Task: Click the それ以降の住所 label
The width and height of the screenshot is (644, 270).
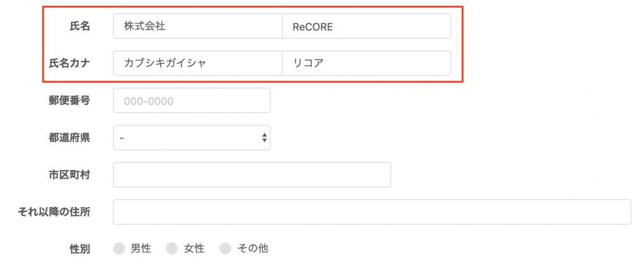Action: [54, 212]
